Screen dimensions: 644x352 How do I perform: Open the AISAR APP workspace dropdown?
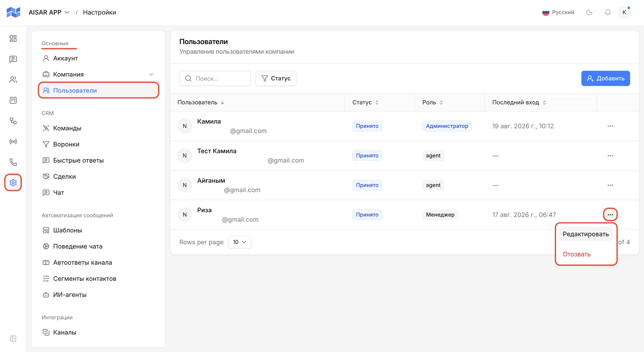coord(49,12)
